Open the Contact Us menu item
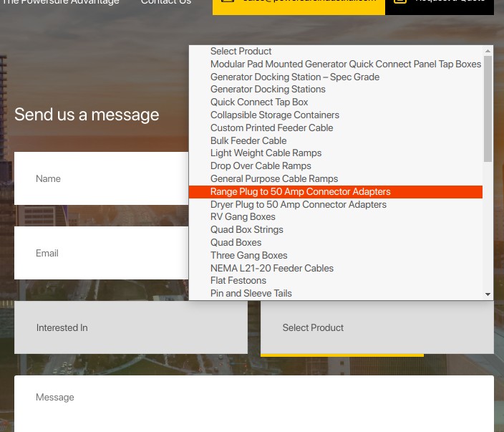Image resolution: width=504 pixels, height=432 pixels. tap(165, 3)
